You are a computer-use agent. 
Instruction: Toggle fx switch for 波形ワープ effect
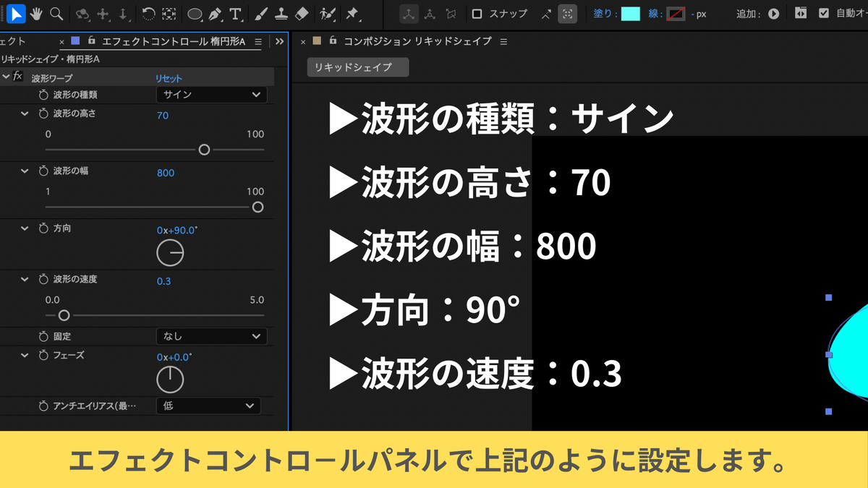19,77
